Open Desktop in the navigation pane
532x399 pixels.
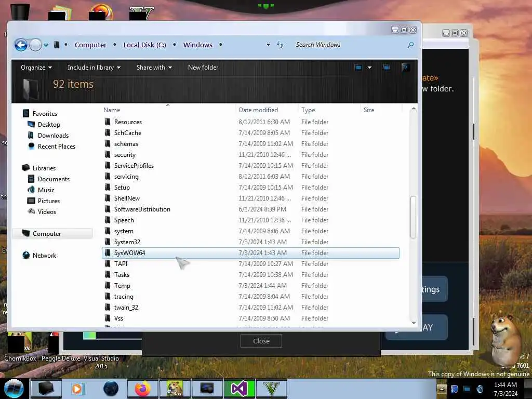49,125
